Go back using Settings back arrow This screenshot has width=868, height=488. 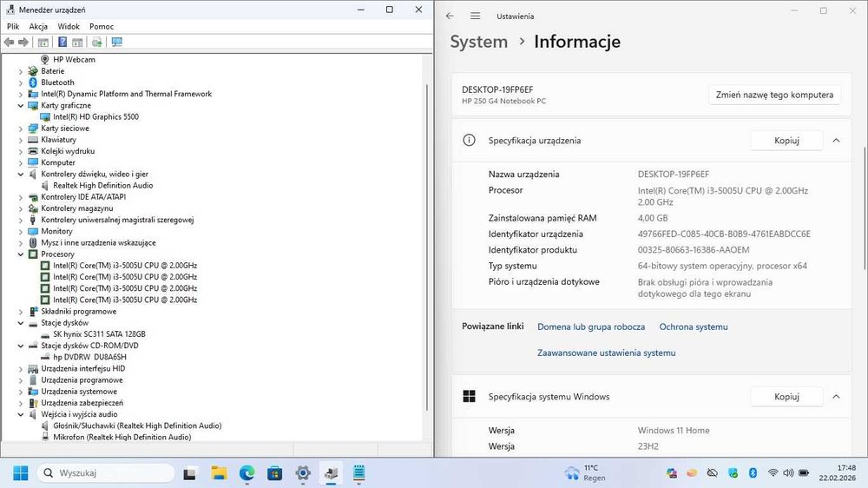pos(450,16)
